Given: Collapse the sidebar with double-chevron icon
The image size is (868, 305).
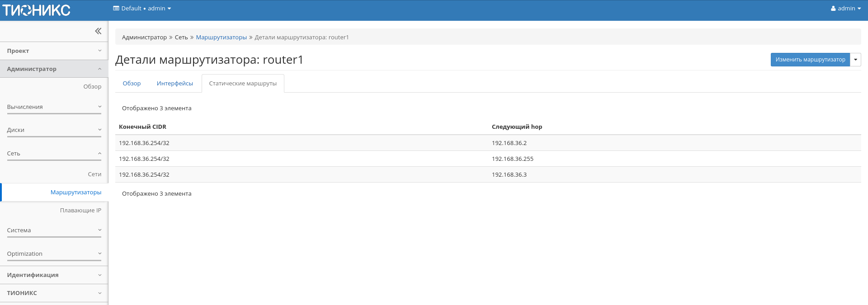Looking at the screenshot, I should (x=98, y=31).
